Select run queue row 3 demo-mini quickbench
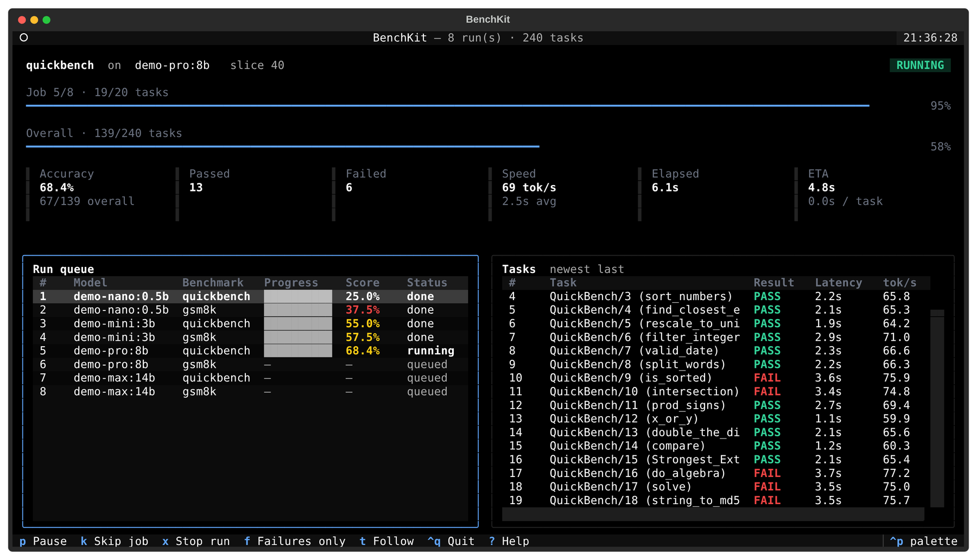 click(x=250, y=323)
